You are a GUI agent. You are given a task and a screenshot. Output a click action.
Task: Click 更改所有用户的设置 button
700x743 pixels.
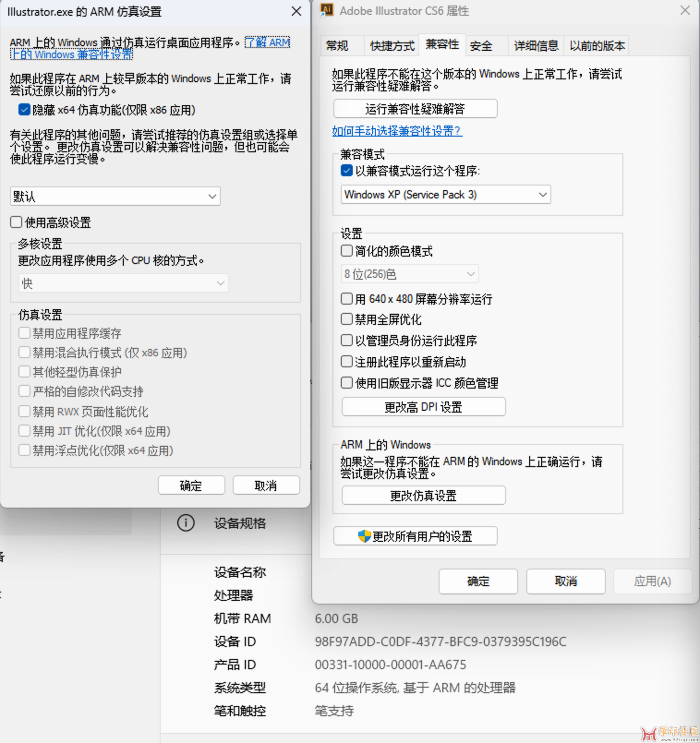415,536
